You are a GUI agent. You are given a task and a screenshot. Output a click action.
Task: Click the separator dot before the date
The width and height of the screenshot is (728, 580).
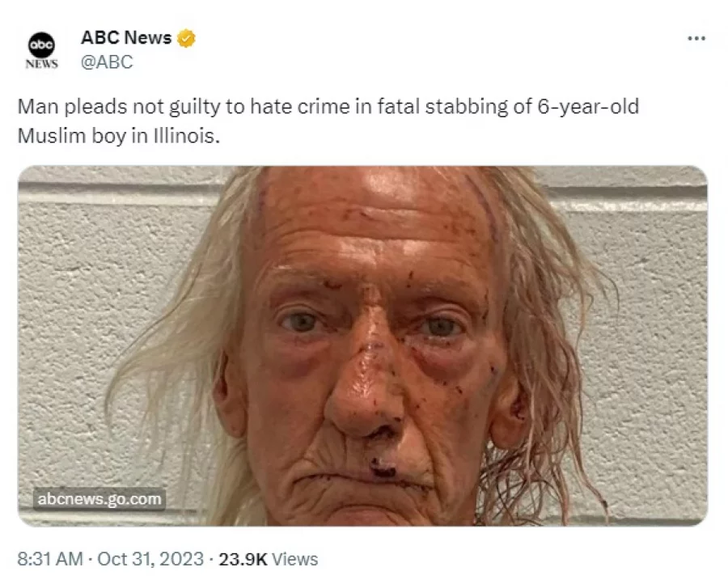click(90, 559)
